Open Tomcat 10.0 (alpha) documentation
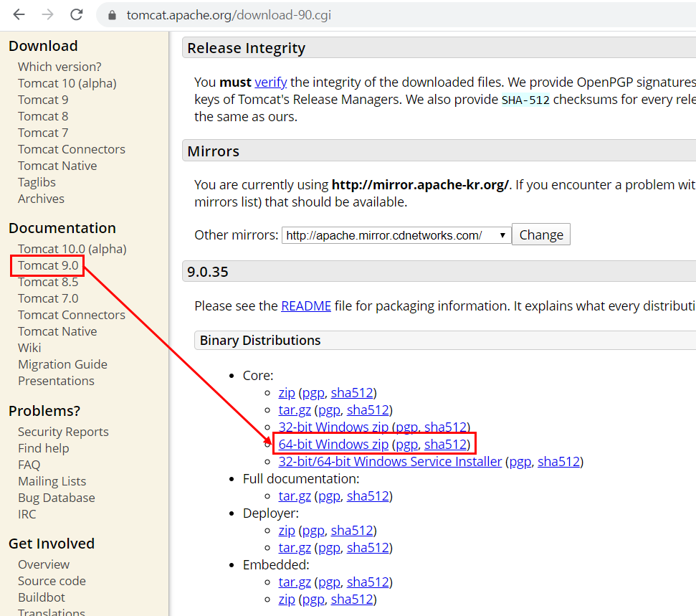Viewport: 696px width, 616px height. click(72, 249)
